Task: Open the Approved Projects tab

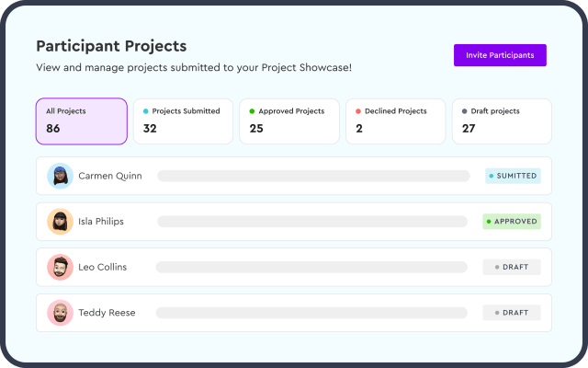Action: click(x=289, y=121)
